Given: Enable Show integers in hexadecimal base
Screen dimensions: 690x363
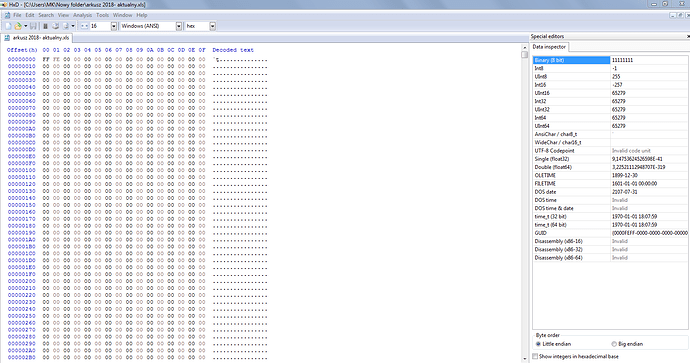Looking at the screenshot, I should [535, 356].
